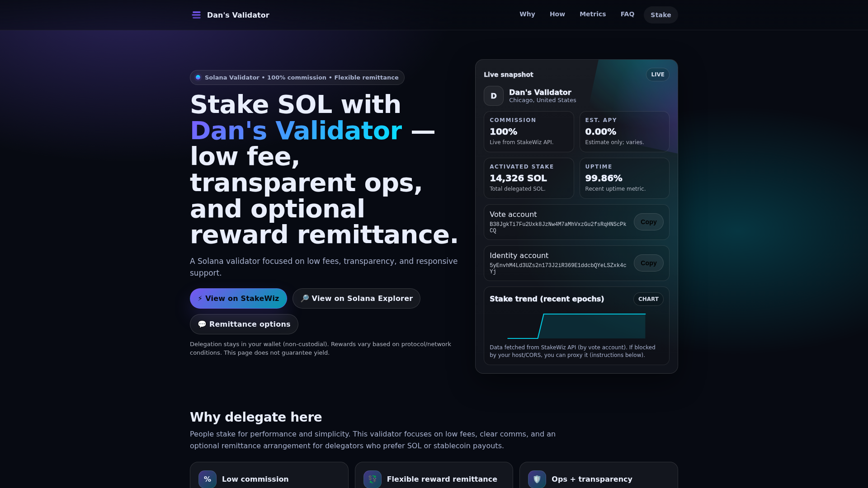Click the blue dot in the Solana Validator badge

pyautogui.click(x=198, y=77)
